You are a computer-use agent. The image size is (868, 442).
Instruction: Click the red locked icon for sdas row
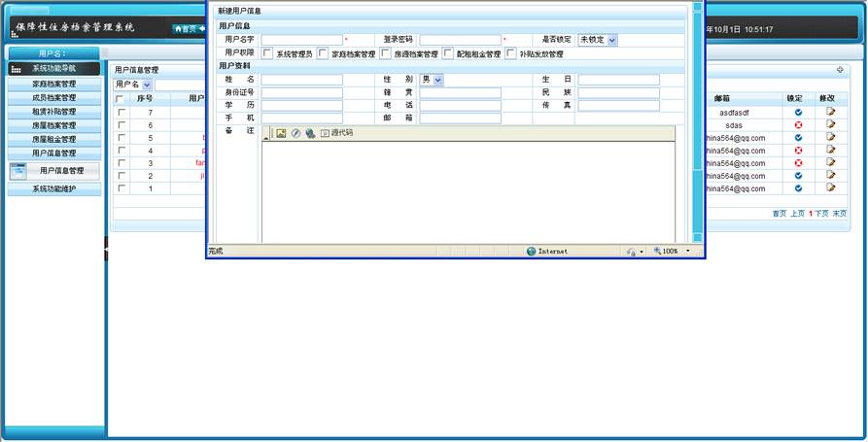798,125
